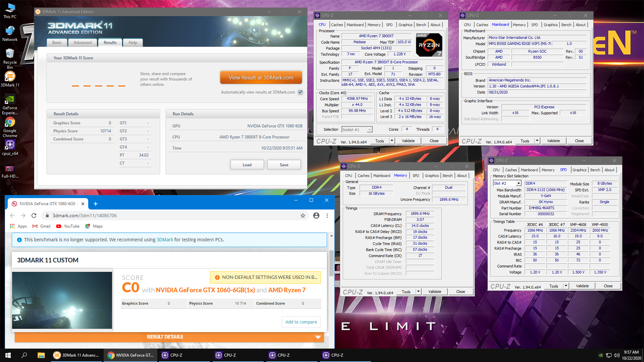This screenshot has height=362, width=644.
Task: Open Recycle Bin desktop icon
Action: pos(10,59)
